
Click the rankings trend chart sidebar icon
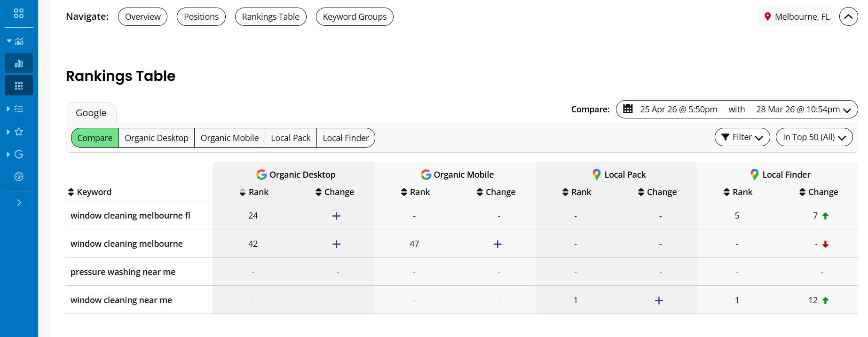[19, 41]
